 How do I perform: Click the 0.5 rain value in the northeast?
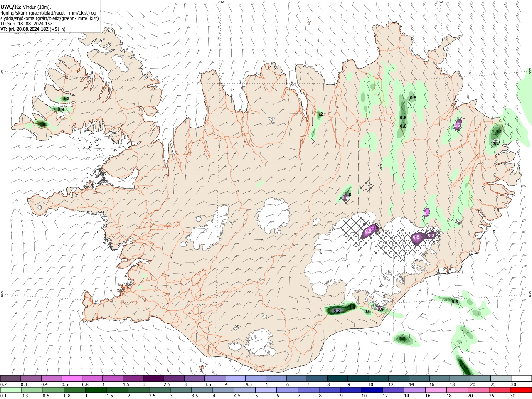[413, 98]
